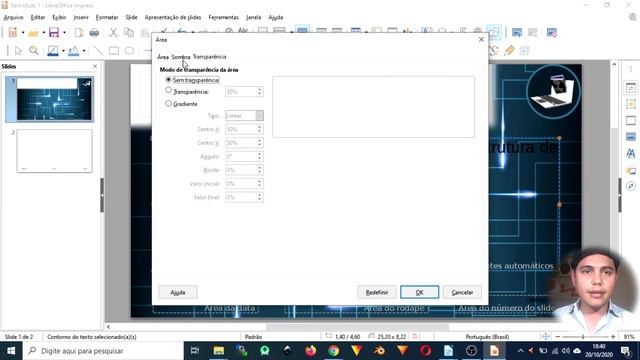The image size is (640, 360).
Task: Open the Line Color dropdown arrow
Action: [x=63, y=51]
